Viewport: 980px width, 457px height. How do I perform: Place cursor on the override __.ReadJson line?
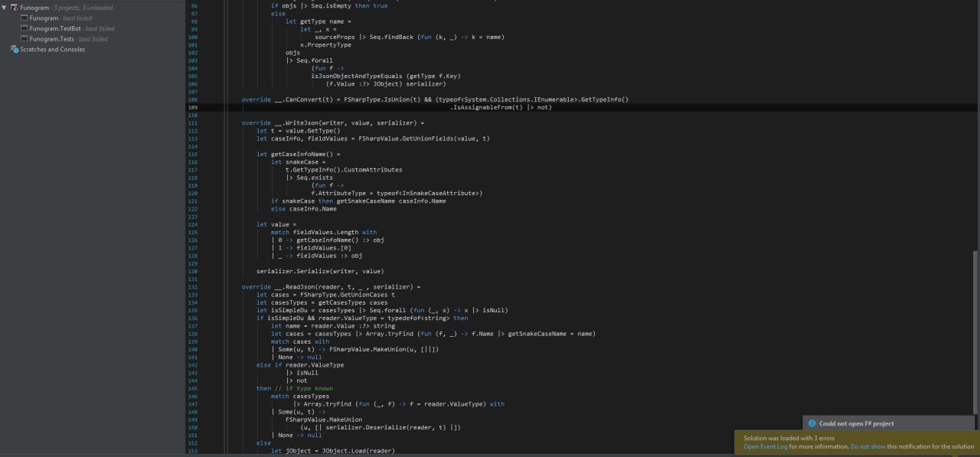point(332,287)
